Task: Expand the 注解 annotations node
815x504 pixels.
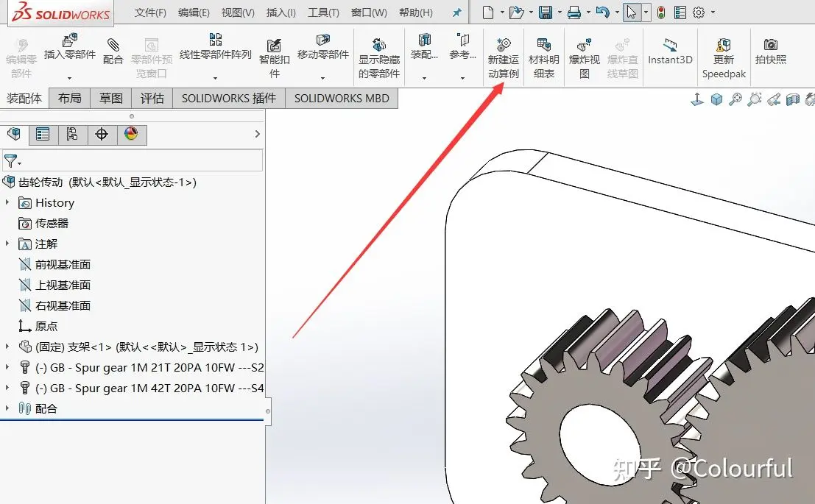Action: 7,243
